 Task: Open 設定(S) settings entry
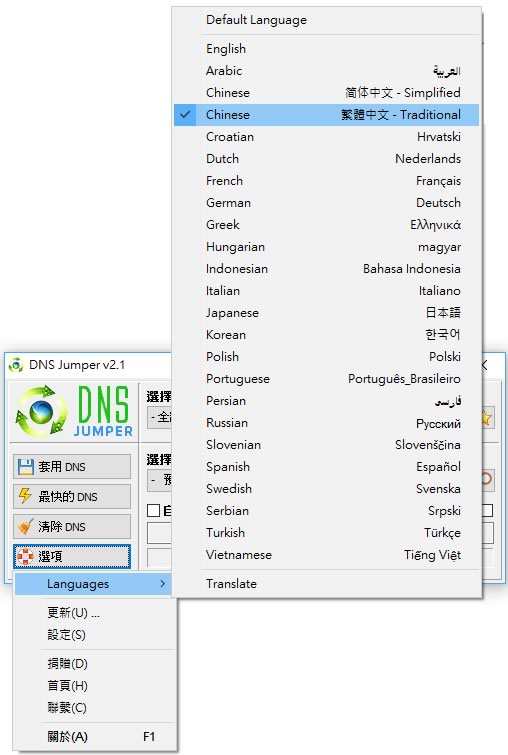pyautogui.click(x=95, y=635)
